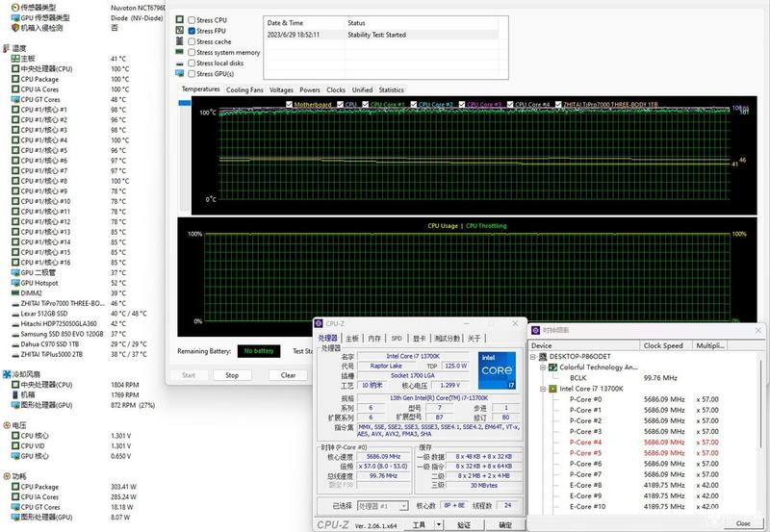Click the 功耗 section icon
This screenshot has height=532, width=770.
pos(7,476)
